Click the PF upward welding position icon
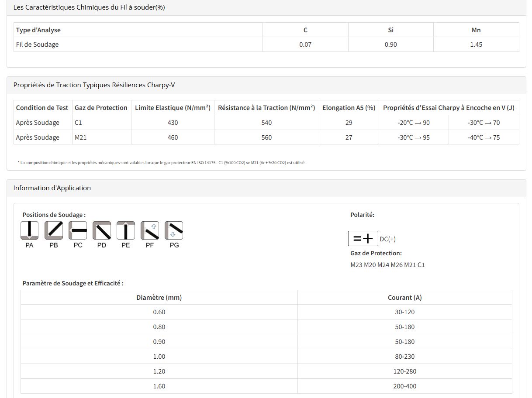 [x=150, y=230]
